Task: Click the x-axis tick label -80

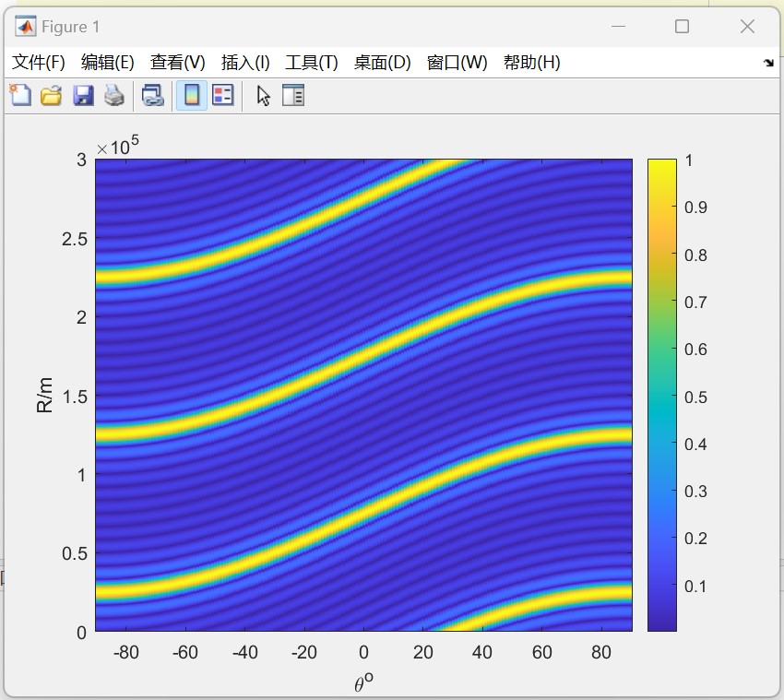Action: pyautogui.click(x=126, y=652)
